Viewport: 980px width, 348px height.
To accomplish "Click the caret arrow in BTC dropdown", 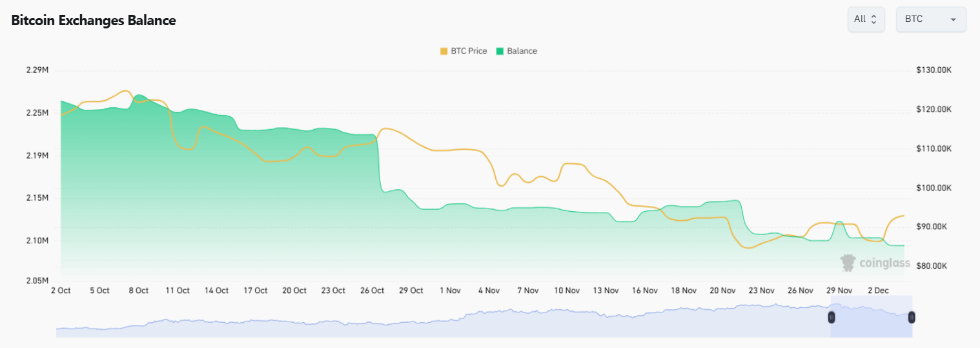I will [x=953, y=20].
